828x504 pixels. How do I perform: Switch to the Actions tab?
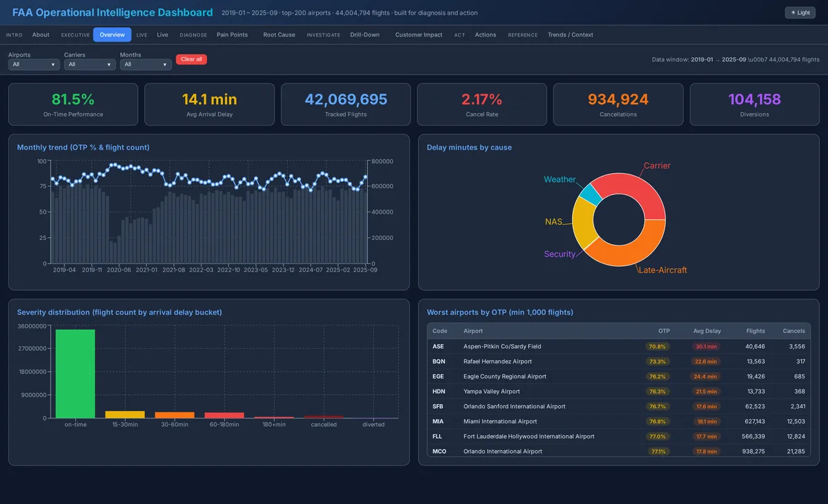pos(485,34)
